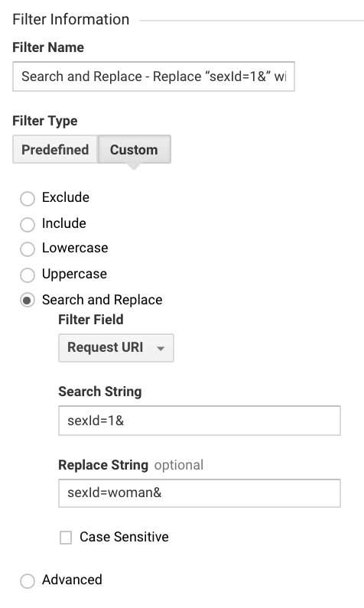This screenshot has width=364, height=608.
Task: Click the Include option label
Action: click(64, 223)
